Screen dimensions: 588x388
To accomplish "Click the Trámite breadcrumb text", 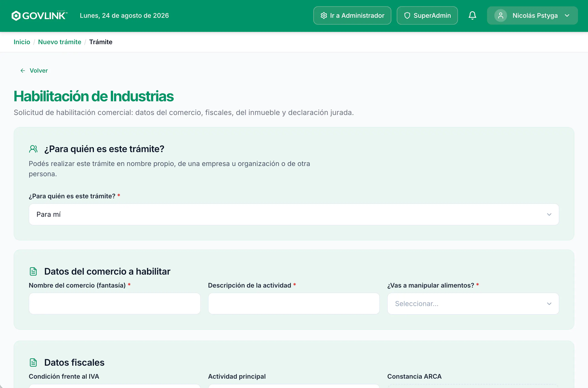I will click(x=101, y=42).
